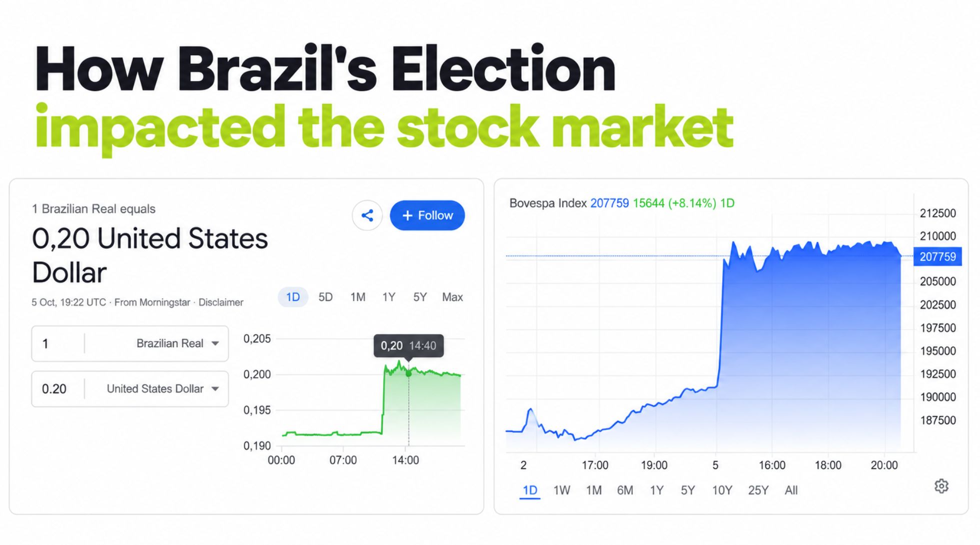This screenshot has height=545, width=980.
Task: Select 1W on Bovespa chart
Action: point(561,490)
